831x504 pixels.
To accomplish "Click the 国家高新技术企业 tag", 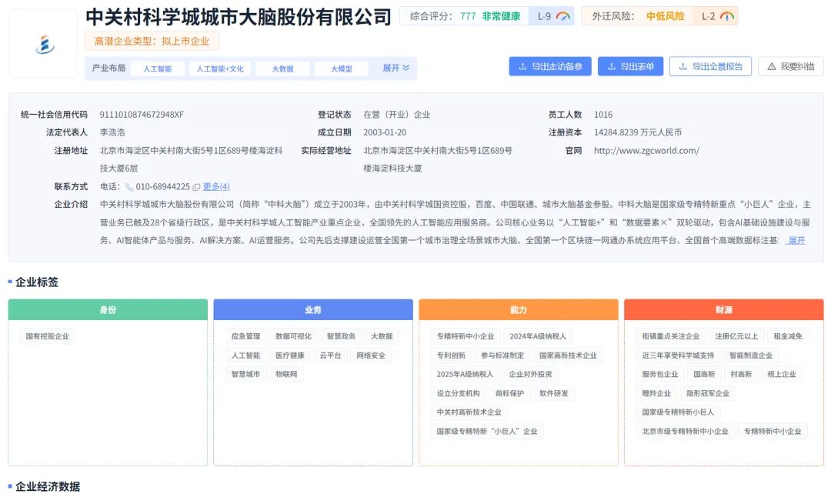I will click(568, 355).
